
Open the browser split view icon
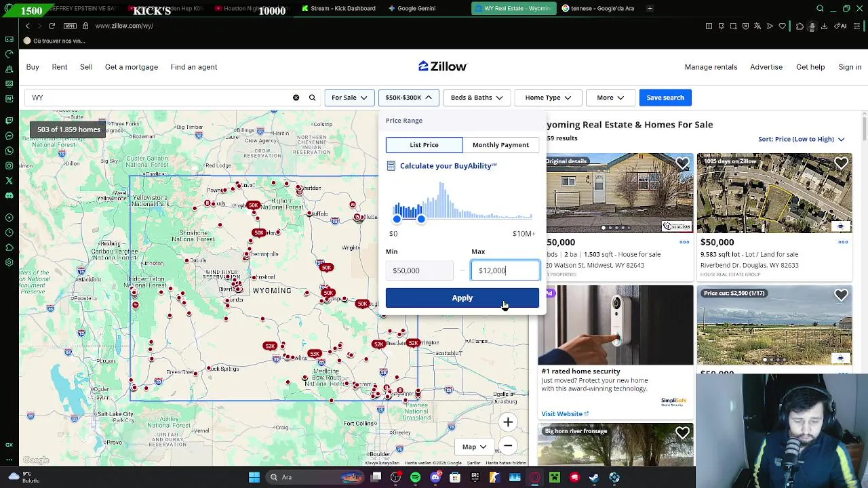coord(709,26)
